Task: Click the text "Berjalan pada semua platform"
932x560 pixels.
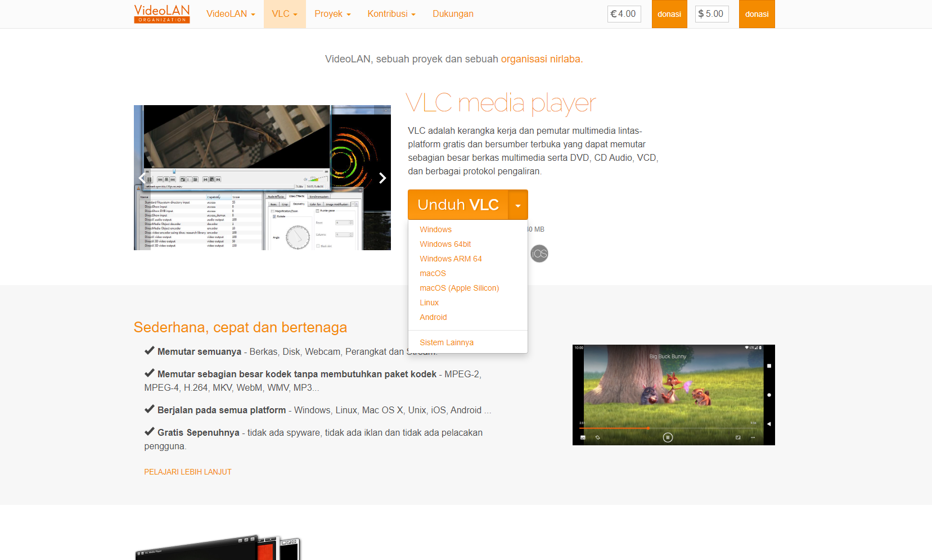Action: pyautogui.click(x=222, y=410)
